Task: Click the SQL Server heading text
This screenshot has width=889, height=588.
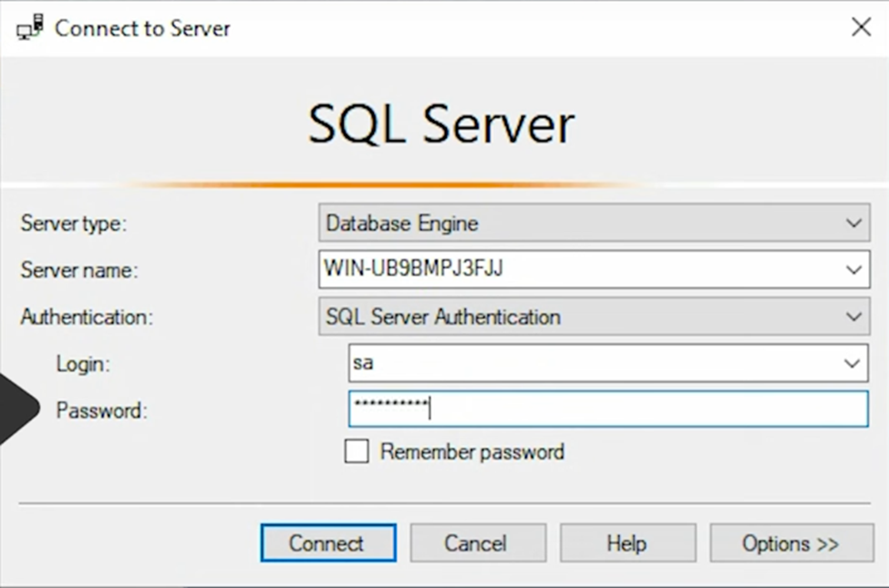Action: pos(441,124)
